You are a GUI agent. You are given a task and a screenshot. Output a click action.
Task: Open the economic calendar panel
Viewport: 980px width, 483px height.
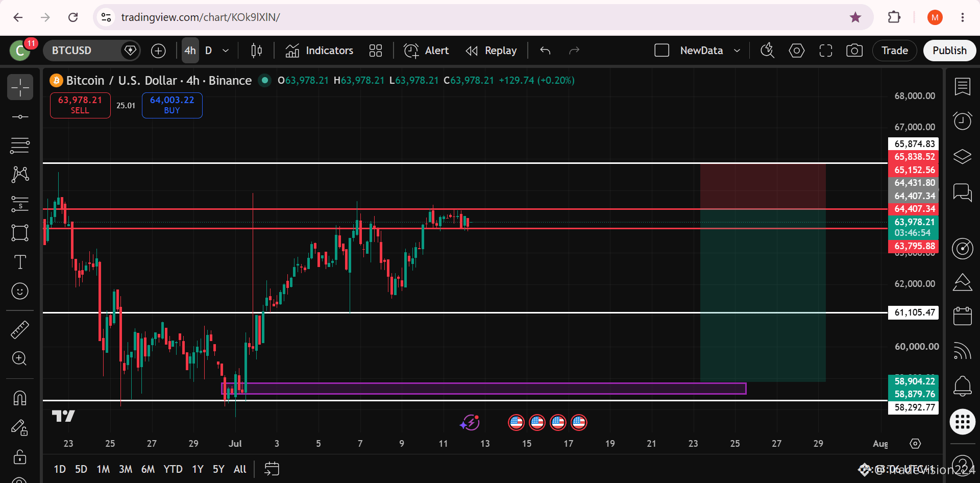click(963, 316)
